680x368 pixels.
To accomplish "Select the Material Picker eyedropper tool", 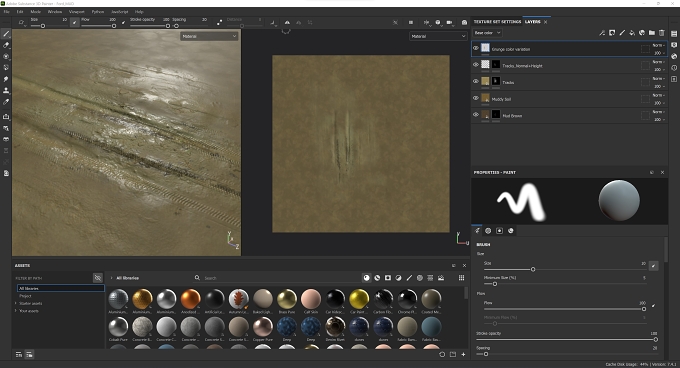I will (6, 102).
